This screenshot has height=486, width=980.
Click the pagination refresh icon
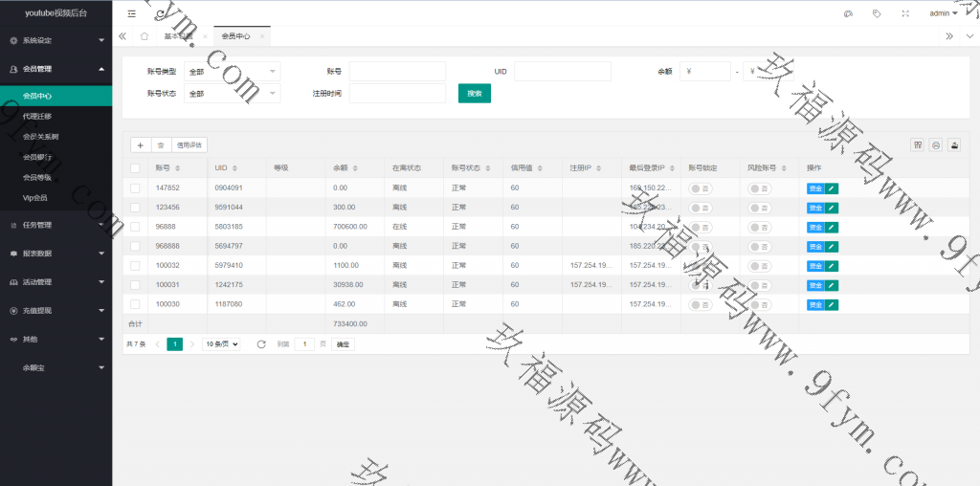[x=261, y=343]
